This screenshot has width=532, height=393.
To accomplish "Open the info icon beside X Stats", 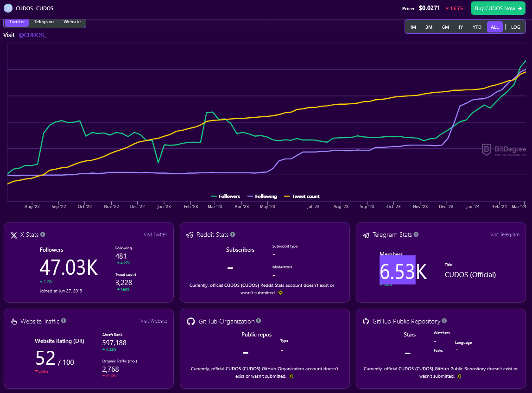I will pos(43,235).
